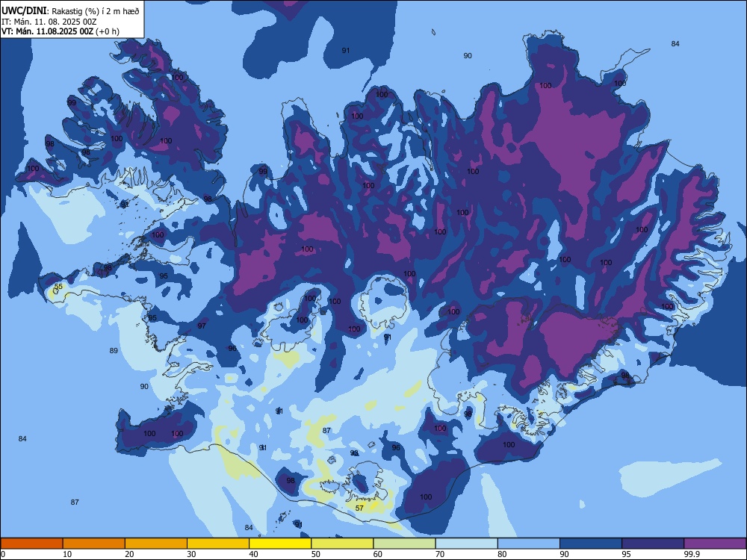Click the purple legend swatch above 99.9
The width and height of the screenshot is (747, 560).
[715, 544]
